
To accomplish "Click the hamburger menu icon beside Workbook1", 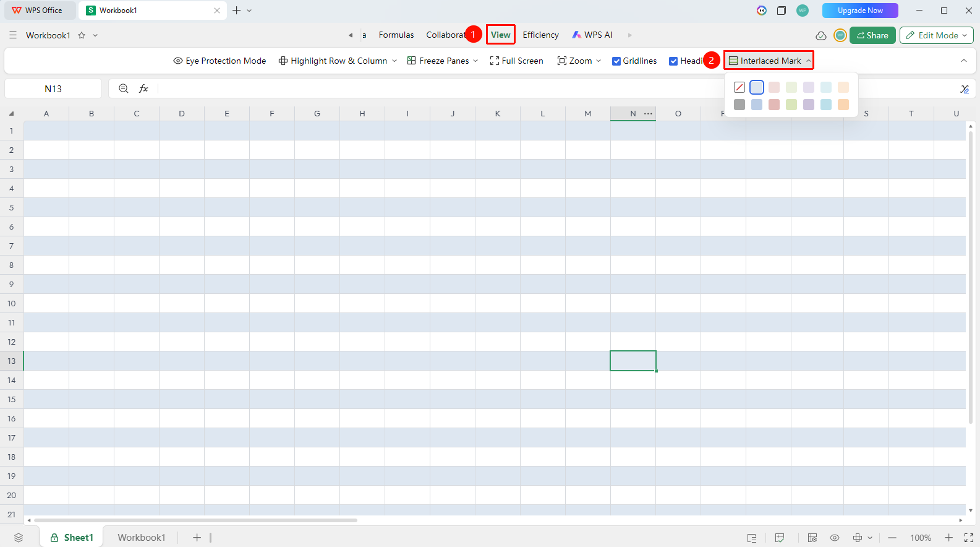I will [x=13, y=35].
